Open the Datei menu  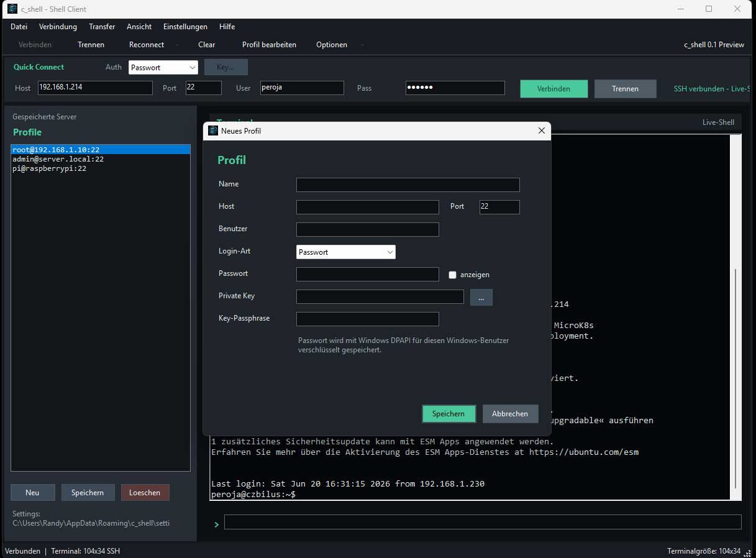tap(19, 27)
